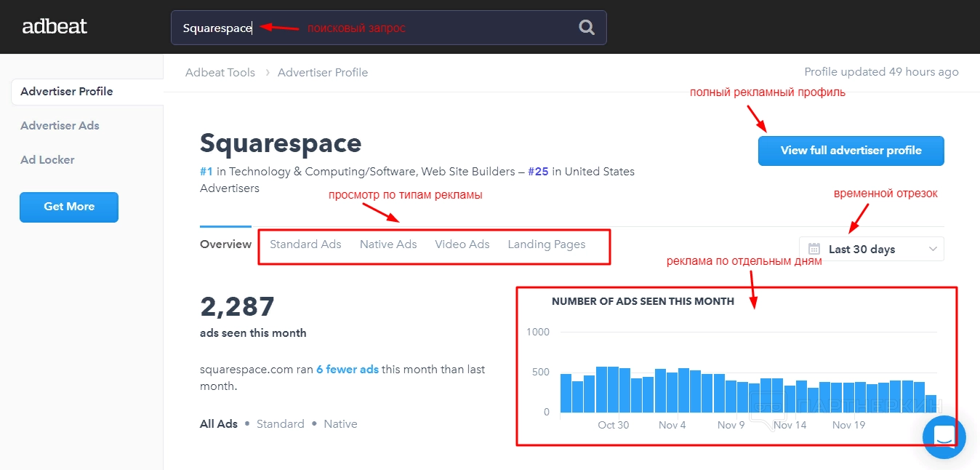Click the calendar icon in date selector

click(x=814, y=249)
